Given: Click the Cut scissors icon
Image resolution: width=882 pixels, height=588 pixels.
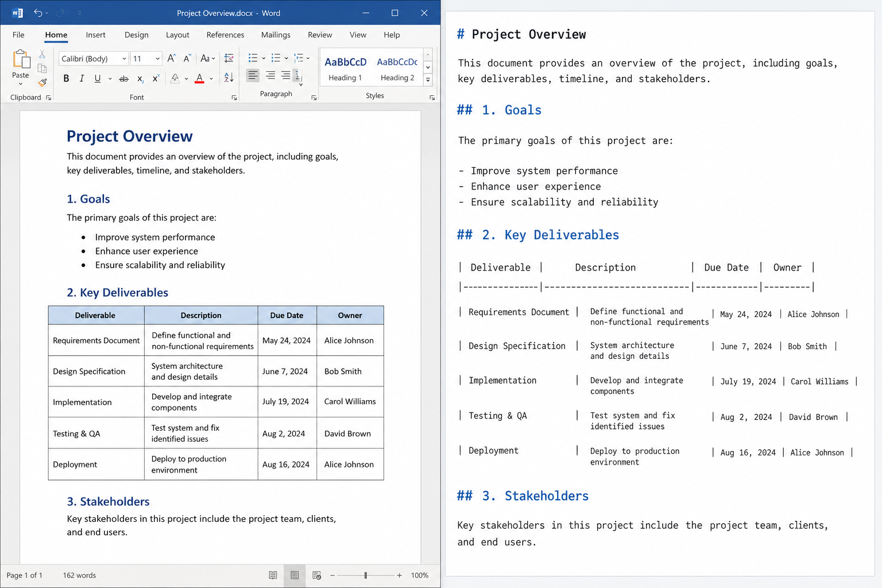Looking at the screenshot, I should click(x=42, y=54).
